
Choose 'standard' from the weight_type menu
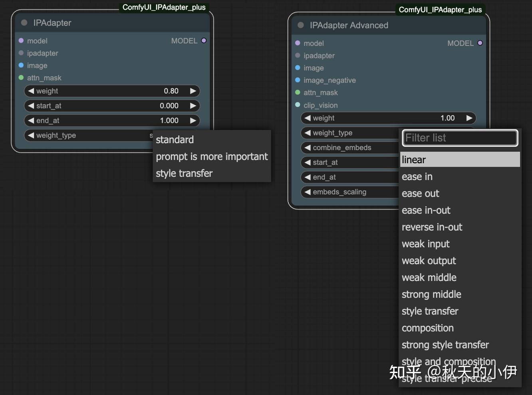click(x=175, y=140)
